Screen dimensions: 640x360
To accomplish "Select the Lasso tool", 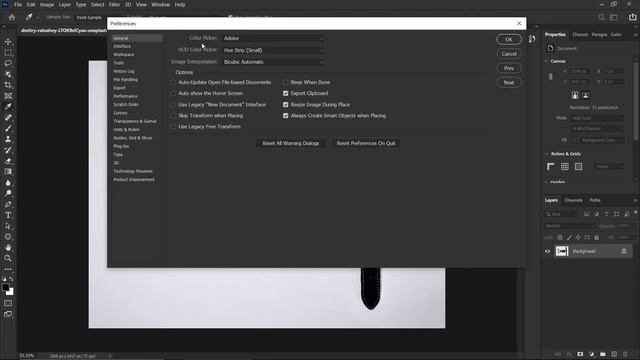I will (8, 63).
